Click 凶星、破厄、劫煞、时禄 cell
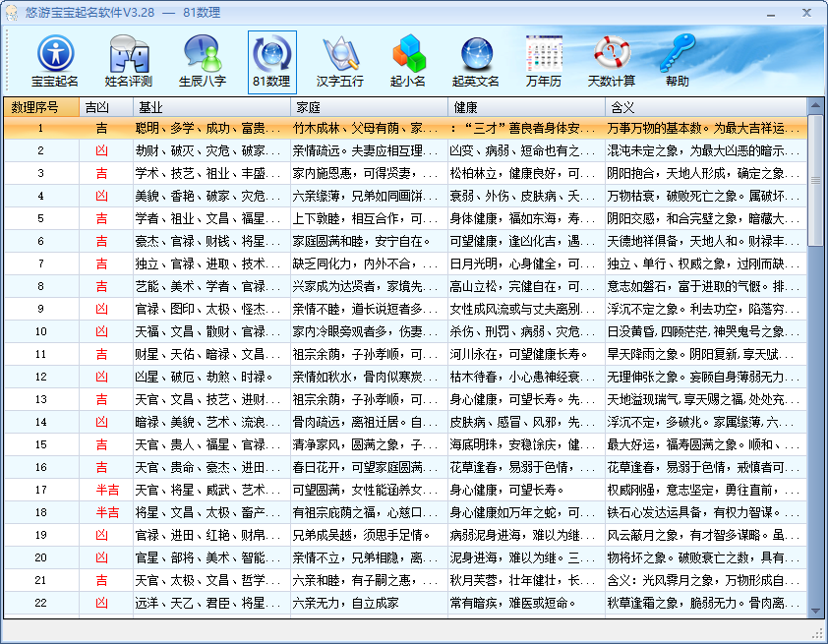This screenshot has height=644, width=828. pos(211,377)
